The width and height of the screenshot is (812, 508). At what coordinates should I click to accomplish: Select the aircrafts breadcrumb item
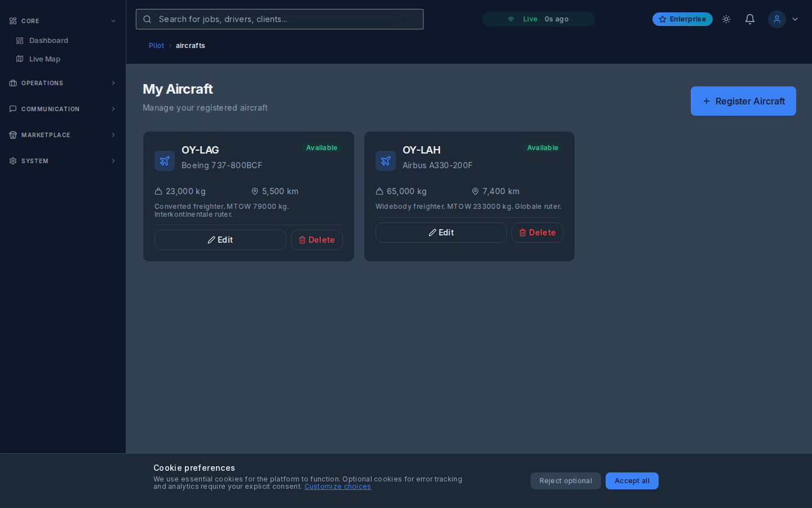(x=190, y=45)
